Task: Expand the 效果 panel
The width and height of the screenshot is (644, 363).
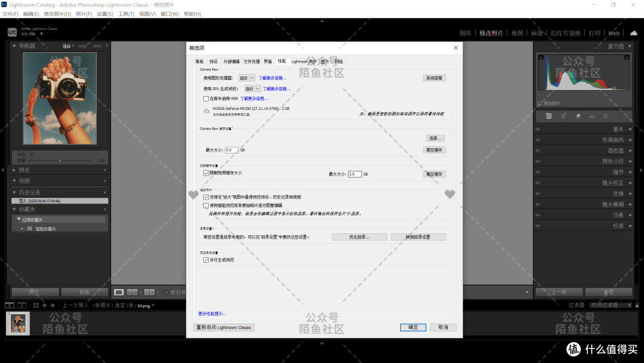Action: pos(630,215)
